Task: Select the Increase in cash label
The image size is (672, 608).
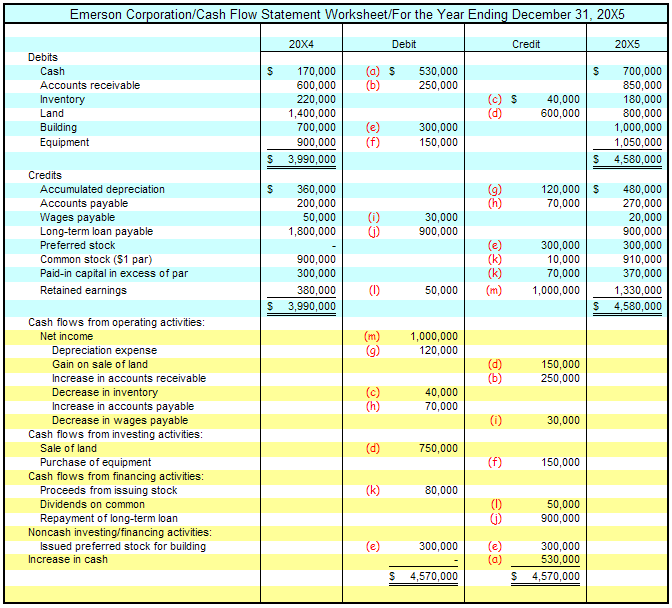Action: [x=68, y=560]
